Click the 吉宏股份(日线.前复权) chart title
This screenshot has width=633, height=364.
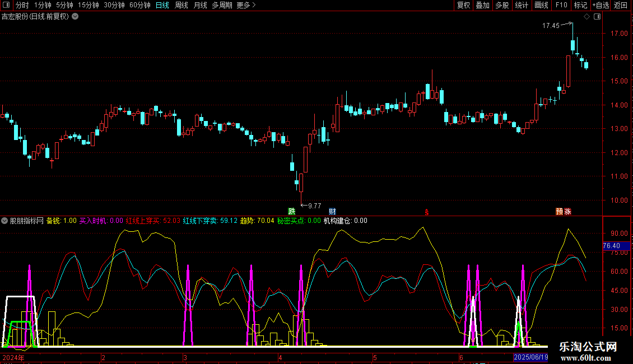coord(35,17)
